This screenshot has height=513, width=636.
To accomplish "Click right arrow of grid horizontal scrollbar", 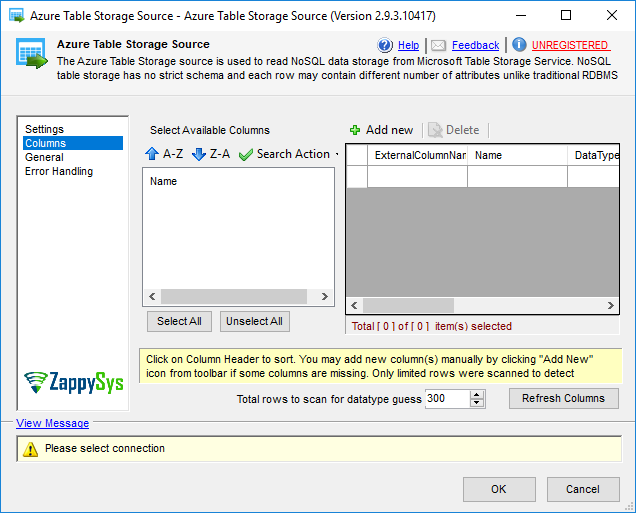I will [610, 305].
